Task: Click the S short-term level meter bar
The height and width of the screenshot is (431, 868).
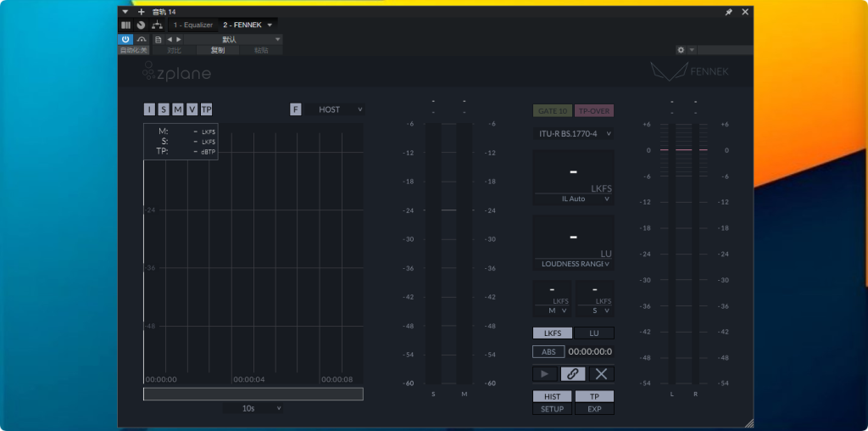Action: coord(433,253)
